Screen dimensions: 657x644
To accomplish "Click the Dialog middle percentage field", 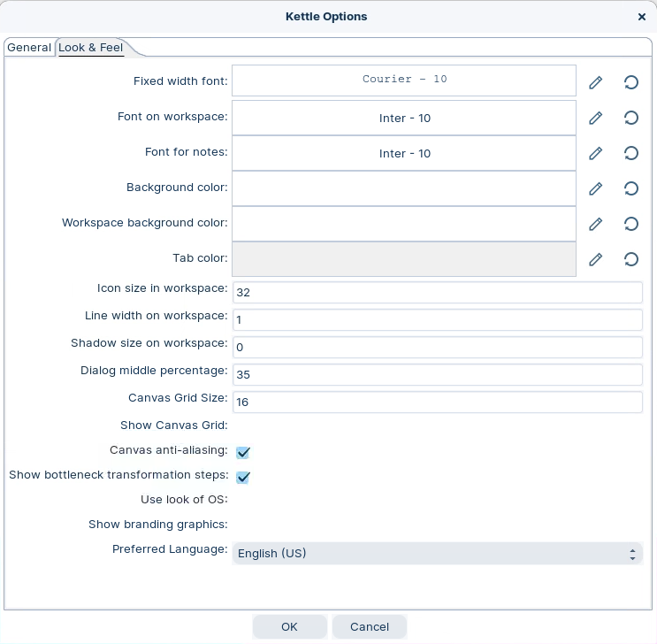I will [437, 374].
